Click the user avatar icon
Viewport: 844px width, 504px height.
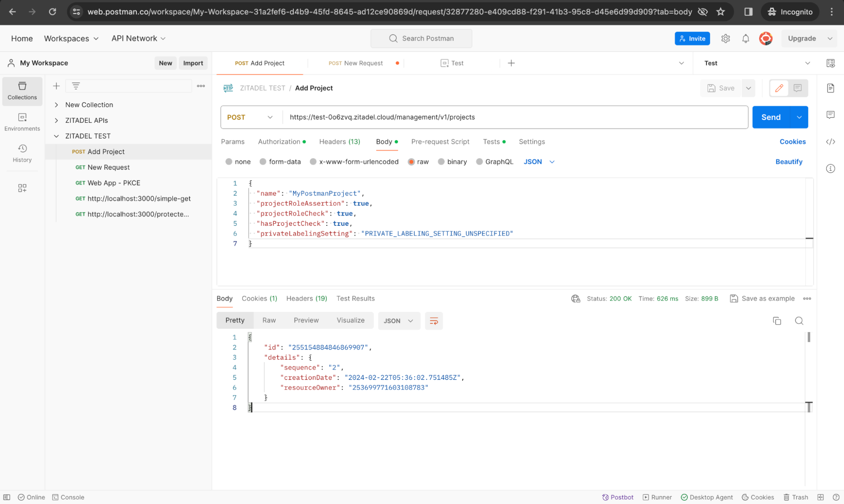pyautogui.click(x=766, y=38)
